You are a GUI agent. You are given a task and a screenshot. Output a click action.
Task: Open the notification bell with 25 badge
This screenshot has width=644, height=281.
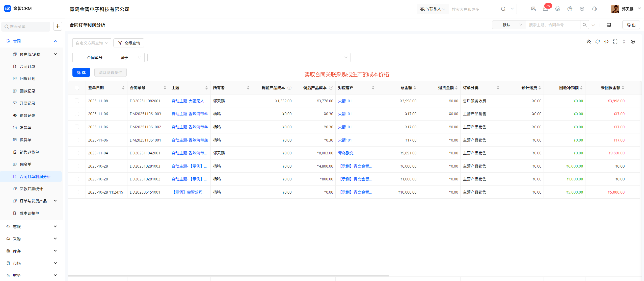(x=545, y=9)
